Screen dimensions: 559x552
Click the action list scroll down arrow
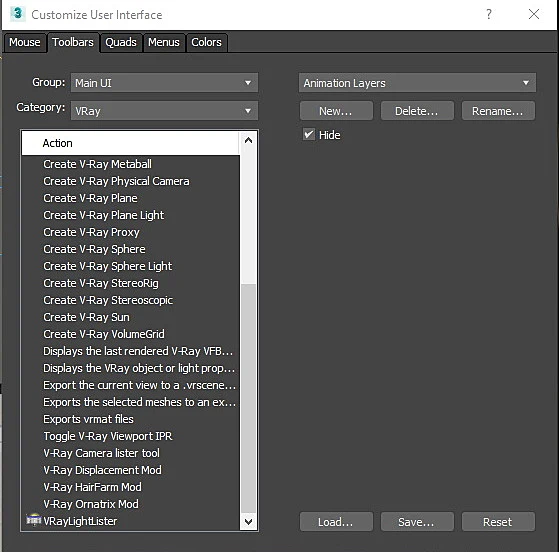[x=248, y=521]
